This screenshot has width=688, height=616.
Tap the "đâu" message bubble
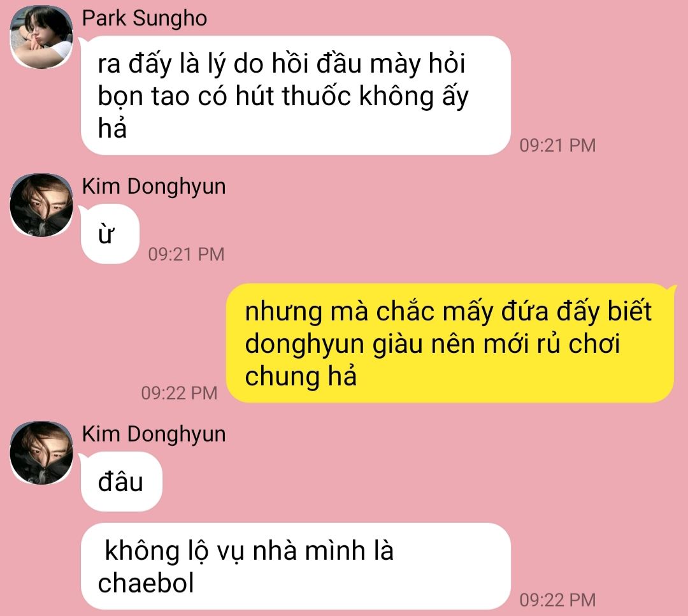122,482
